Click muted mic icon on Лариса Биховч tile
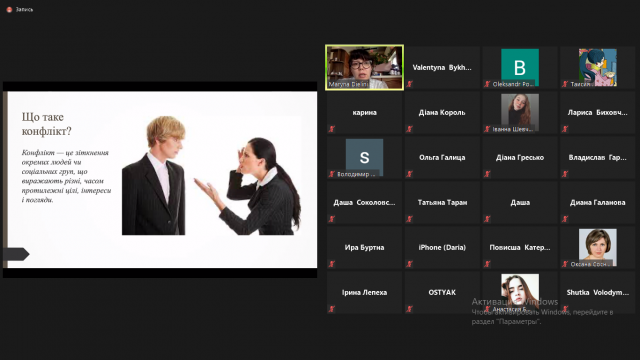The height and width of the screenshot is (360, 640). [565, 129]
